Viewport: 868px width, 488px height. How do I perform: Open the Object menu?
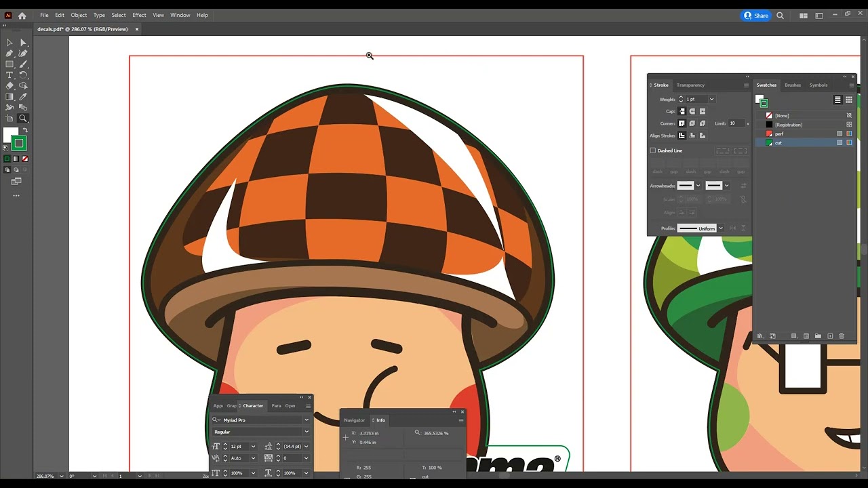79,15
